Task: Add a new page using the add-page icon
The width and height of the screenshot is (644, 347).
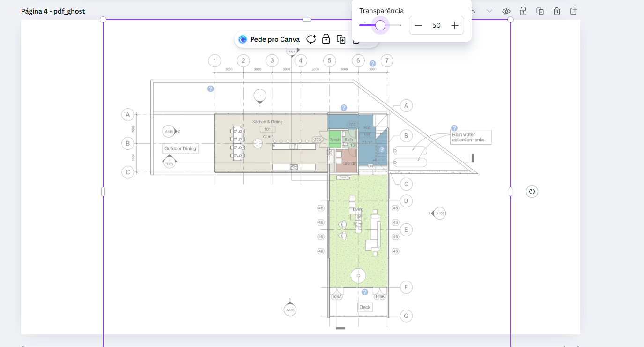Action: click(573, 10)
